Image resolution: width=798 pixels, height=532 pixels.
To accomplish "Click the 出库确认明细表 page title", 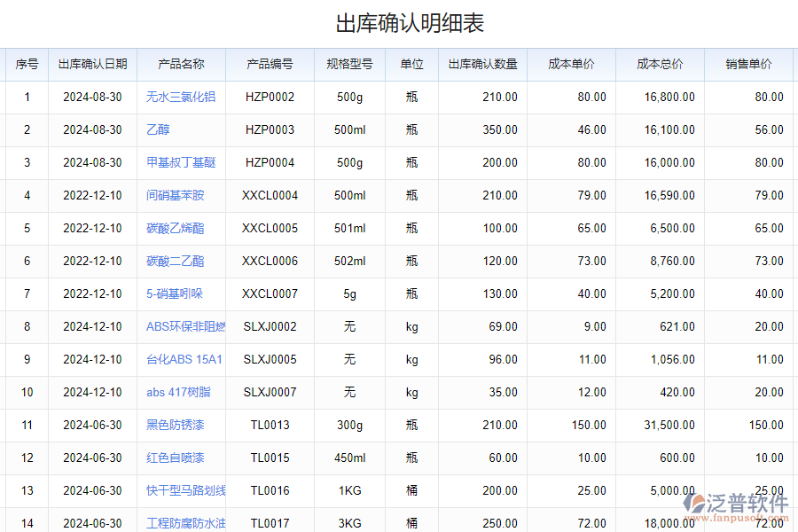I will [x=399, y=20].
